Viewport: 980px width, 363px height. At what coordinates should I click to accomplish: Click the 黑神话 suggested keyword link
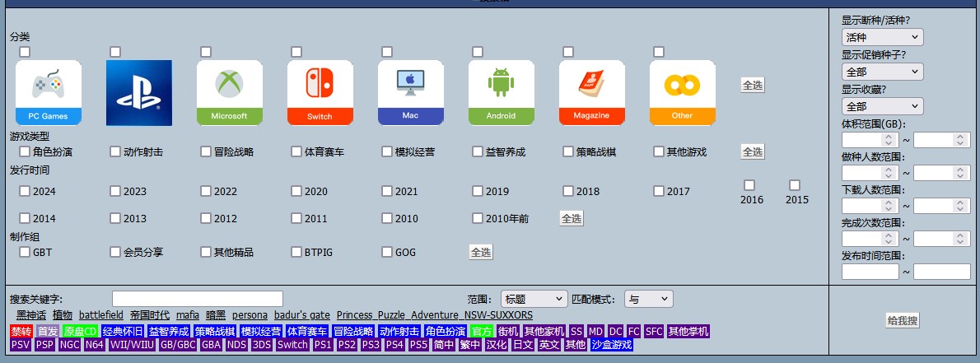pyautogui.click(x=31, y=315)
